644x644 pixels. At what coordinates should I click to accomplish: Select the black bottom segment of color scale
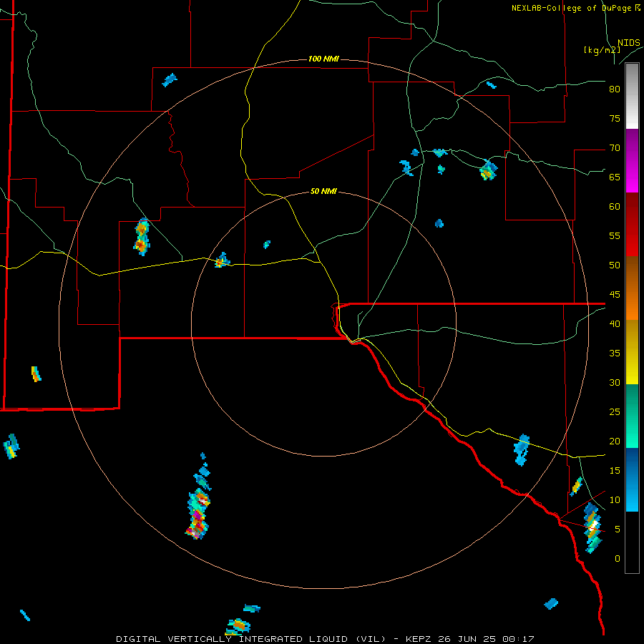click(x=632, y=542)
